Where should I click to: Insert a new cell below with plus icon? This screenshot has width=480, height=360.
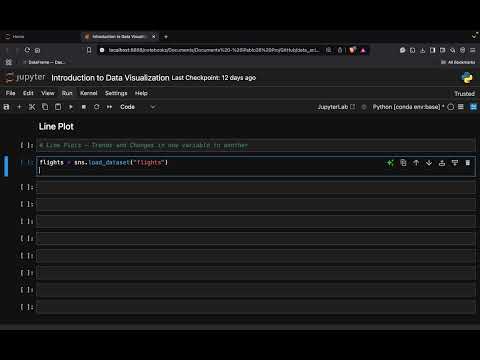point(19,107)
